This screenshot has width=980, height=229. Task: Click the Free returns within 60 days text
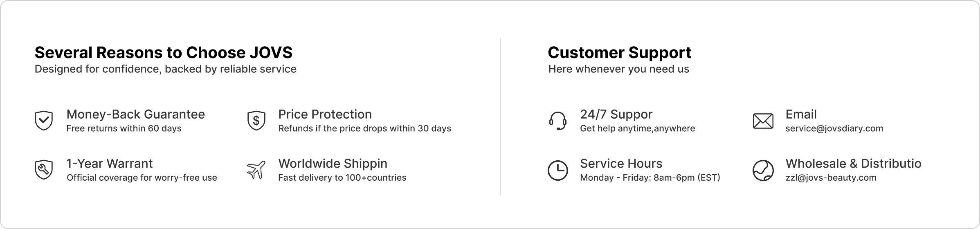tap(124, 128)
